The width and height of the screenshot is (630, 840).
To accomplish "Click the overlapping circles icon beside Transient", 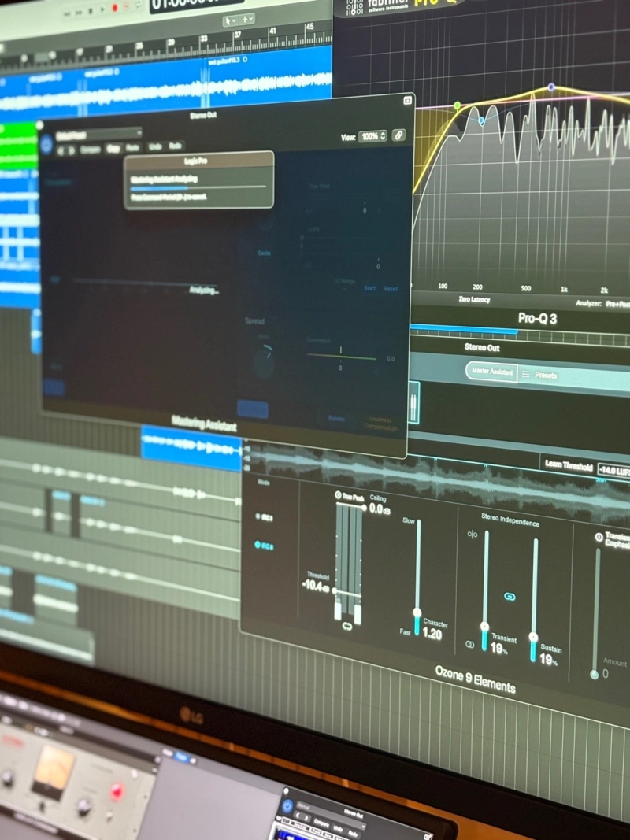I will coord(470,644).
